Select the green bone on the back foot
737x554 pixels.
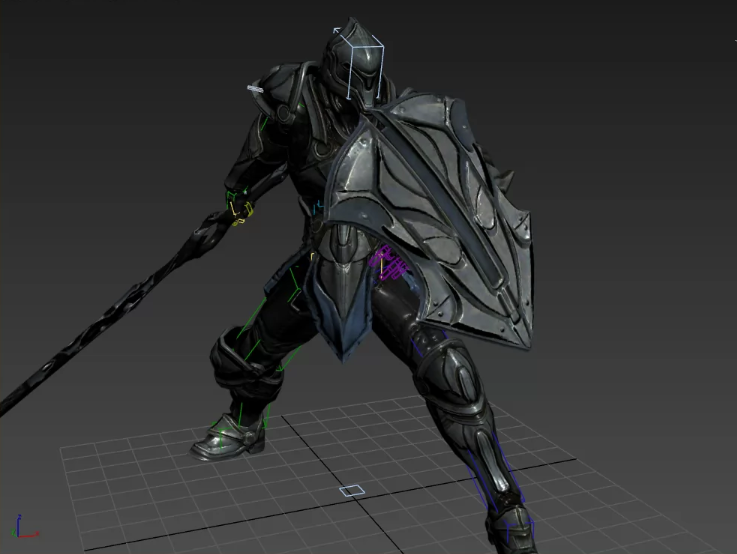tap(220, 435)
